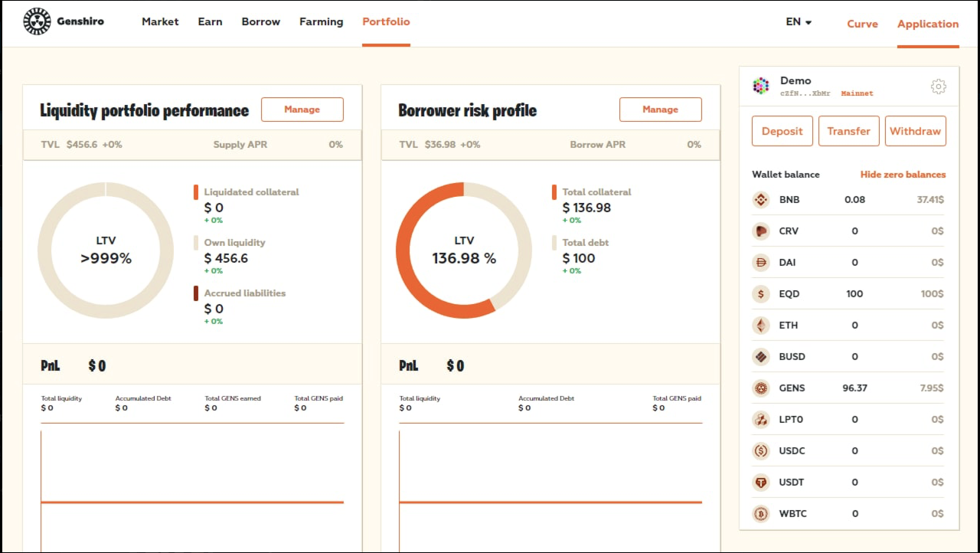Click the Accrued liabilities dark legend swatch
This screenshot has width=980, height=553.
pyautogui.click(x=196, y=293)
